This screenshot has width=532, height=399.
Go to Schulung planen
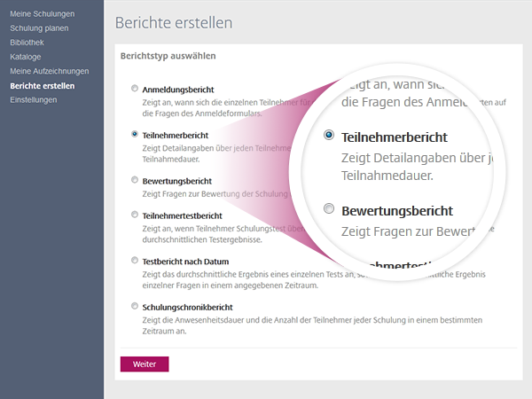click(39, 27)
